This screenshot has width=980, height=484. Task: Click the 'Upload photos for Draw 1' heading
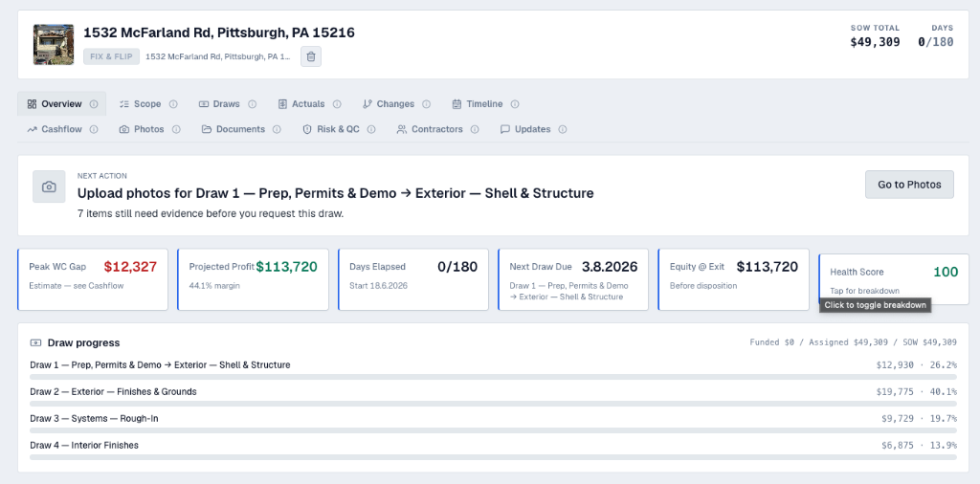(x=336, y=193)
